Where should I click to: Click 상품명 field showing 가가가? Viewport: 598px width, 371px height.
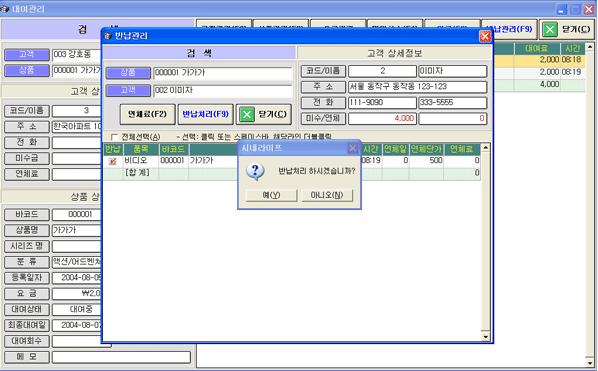click(x=77, y=230)
